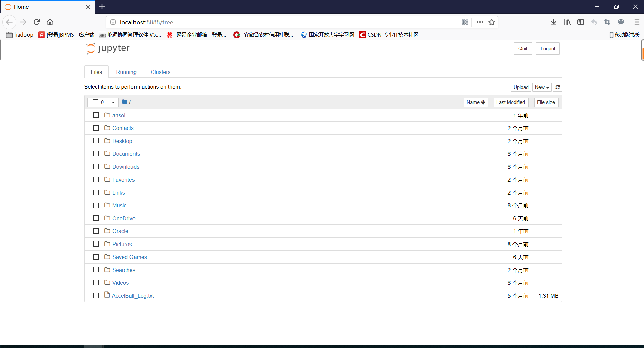Viewport: 644px width, 348px height.
Task: Take a screenshot with the crop icon
Action: click(x=607, y=22)
